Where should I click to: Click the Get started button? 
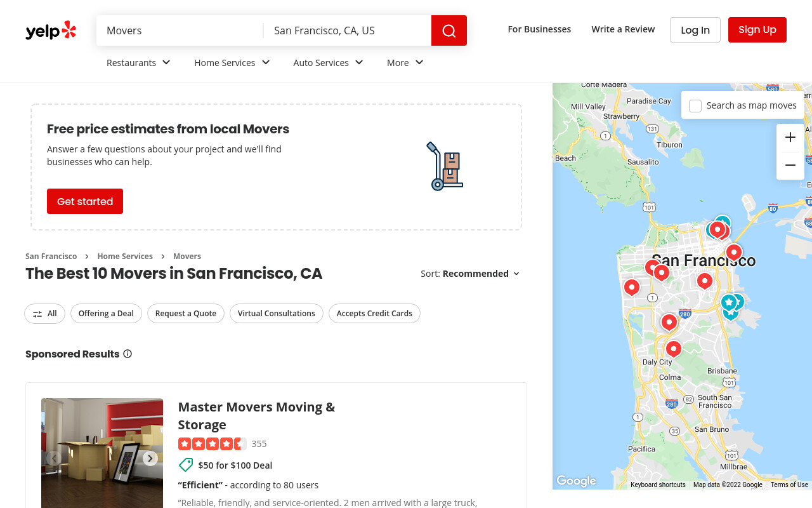point(85,201)
